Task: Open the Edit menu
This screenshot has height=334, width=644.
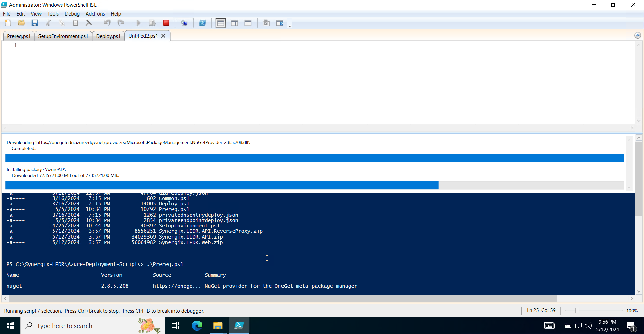Action: tap(21, 14)
